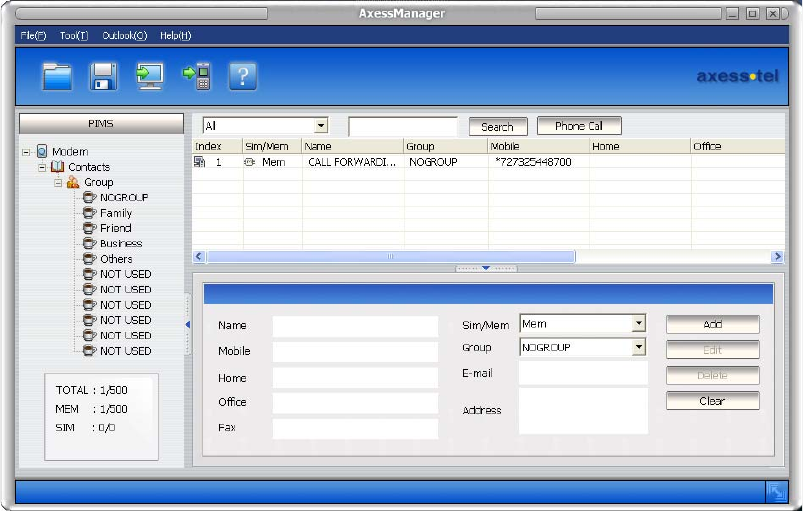
Task: Select the NOGROUP tree item
Action: [x=124, y=197]
